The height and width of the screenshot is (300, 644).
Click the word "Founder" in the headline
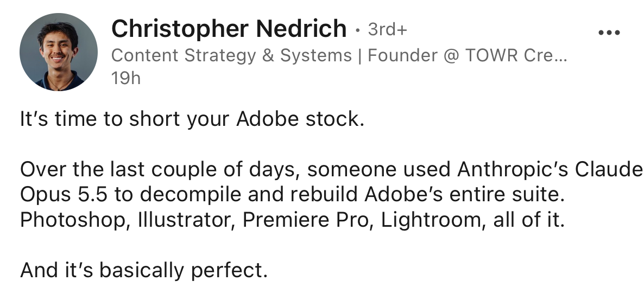402,55
